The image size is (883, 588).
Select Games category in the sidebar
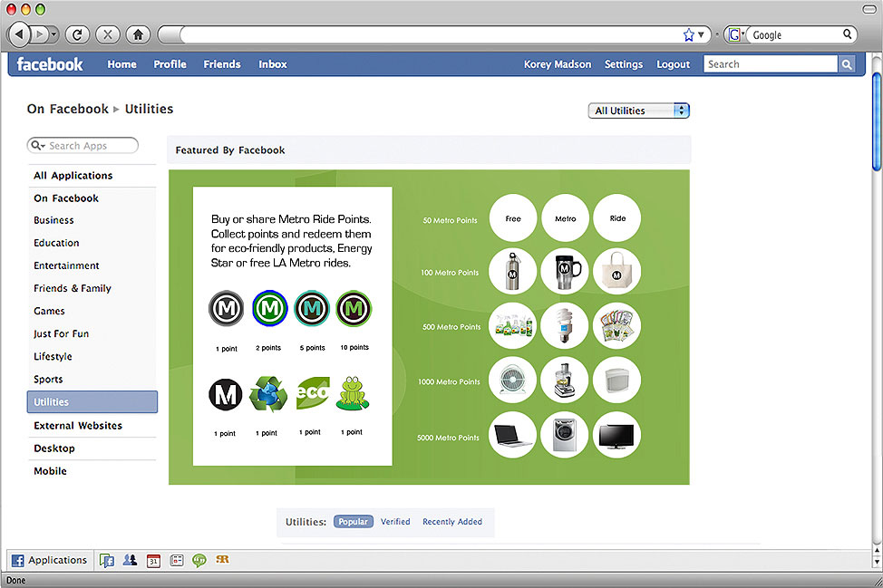(x=50, y=311)
